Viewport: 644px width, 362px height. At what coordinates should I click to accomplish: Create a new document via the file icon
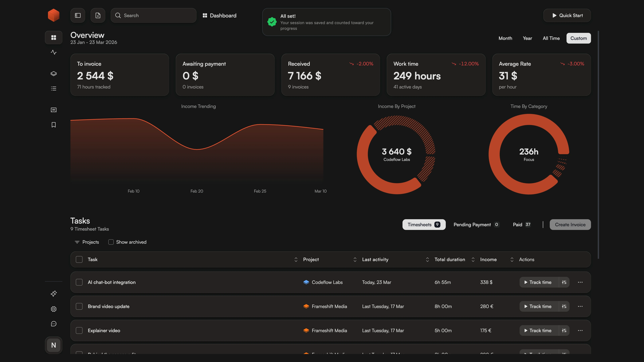(x=98, y=15)
